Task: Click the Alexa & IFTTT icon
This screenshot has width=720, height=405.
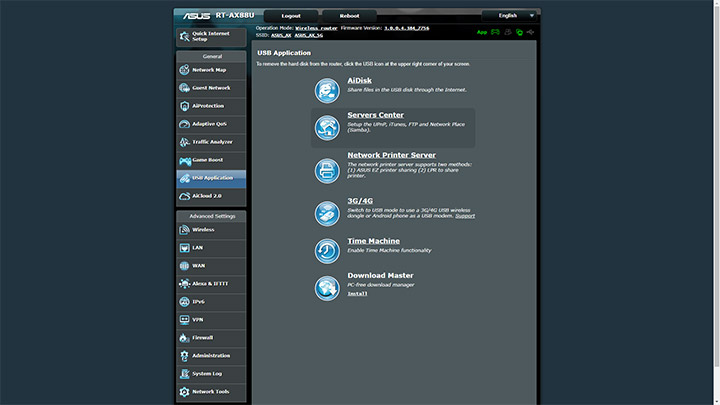Action: (x=184, y=284)
